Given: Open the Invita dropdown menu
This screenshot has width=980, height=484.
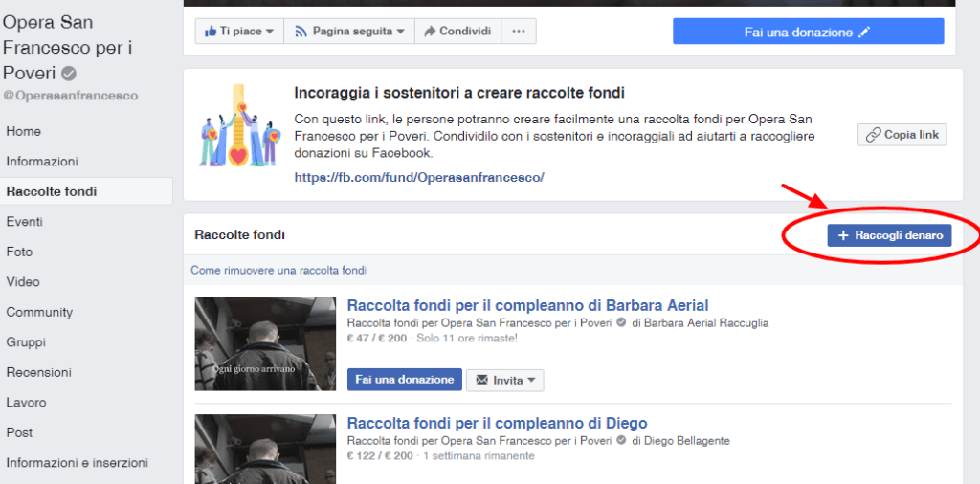Looking at the screenshot, I should point(505,380).
